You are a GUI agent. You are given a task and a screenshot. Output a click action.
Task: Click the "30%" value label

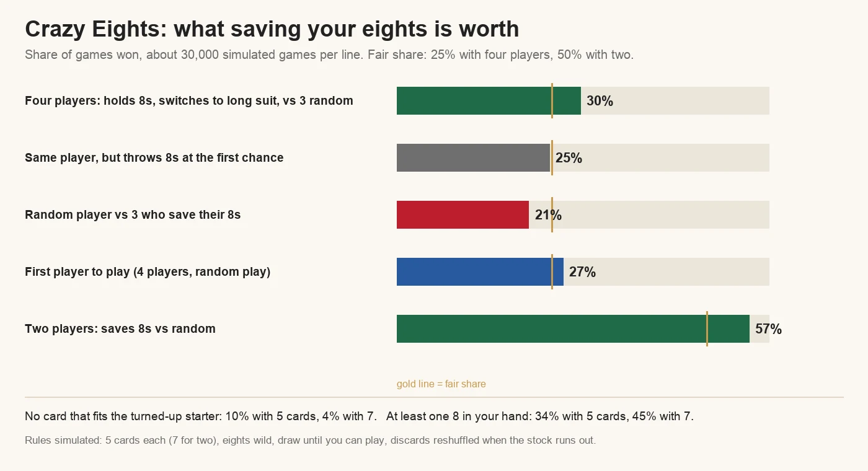600,101
